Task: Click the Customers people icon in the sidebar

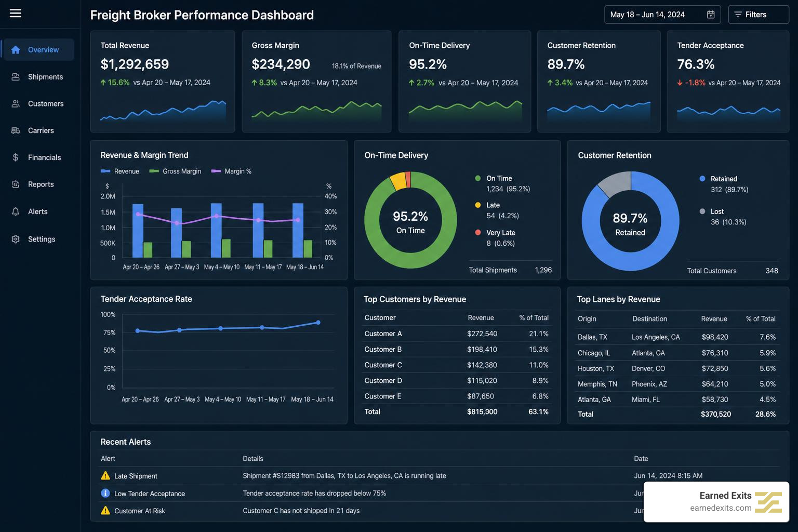Action: coord(16,104)
